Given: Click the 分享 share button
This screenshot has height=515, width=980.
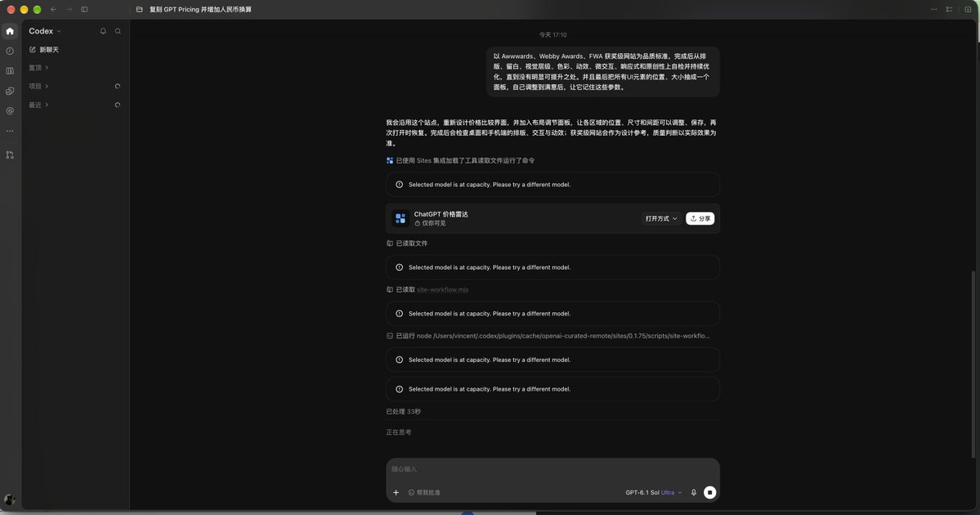Looking at the screenshot, I should pyautogui.click(x=700, y=218).
